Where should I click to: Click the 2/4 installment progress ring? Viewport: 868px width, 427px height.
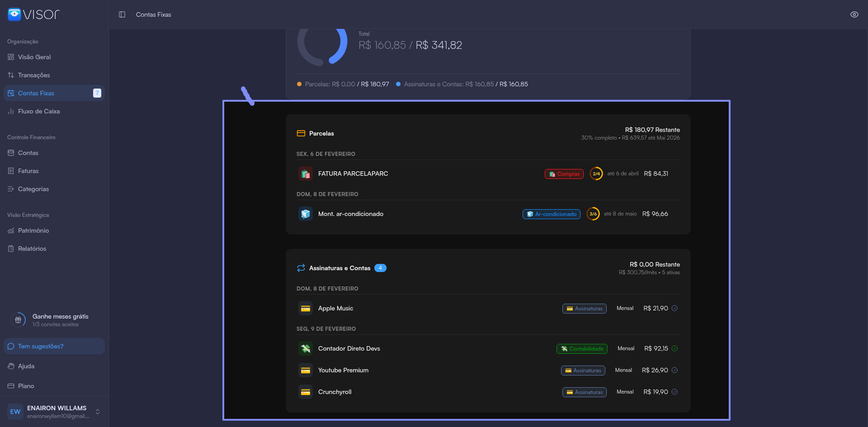(x=596, y=174)
